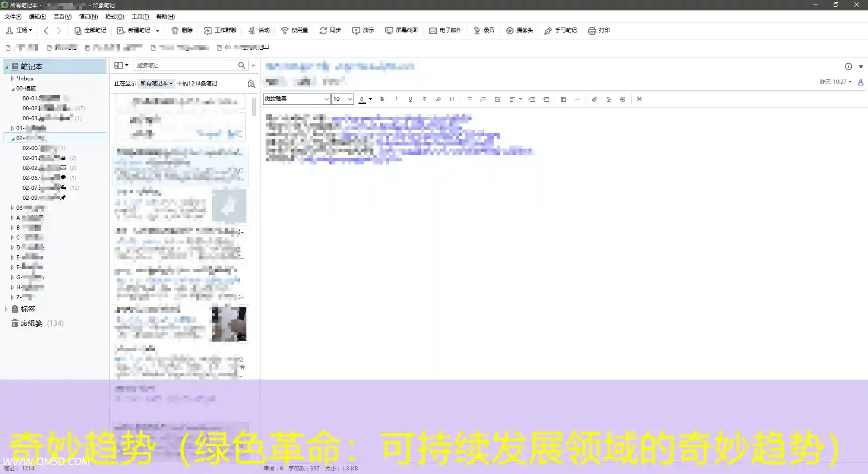This screenshot has height=474, width=868.
Task: Select the *Inbox notebook
Action: [25, 79]
